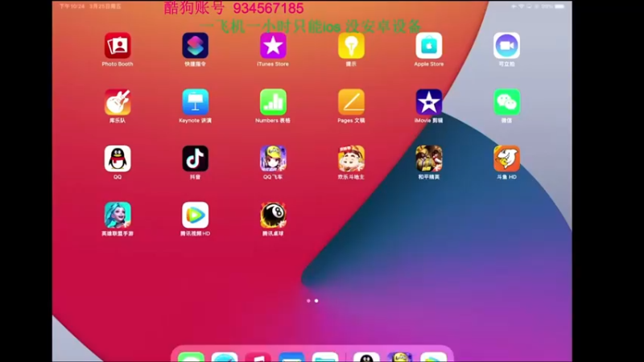
Task: Open the QQ飞车 racing game in the app grid
Action: pos(273,158)
